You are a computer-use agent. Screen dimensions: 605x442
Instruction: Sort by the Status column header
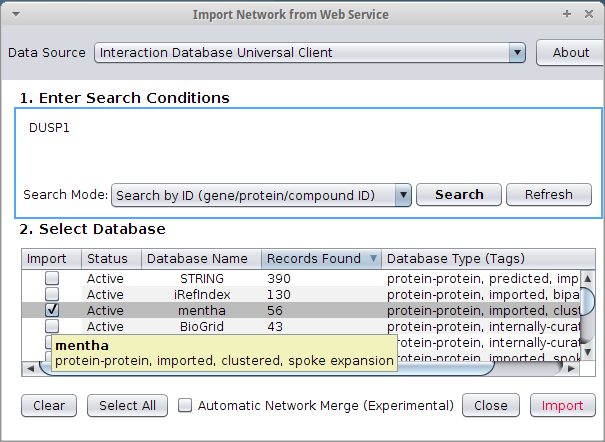tap(111, 259)
